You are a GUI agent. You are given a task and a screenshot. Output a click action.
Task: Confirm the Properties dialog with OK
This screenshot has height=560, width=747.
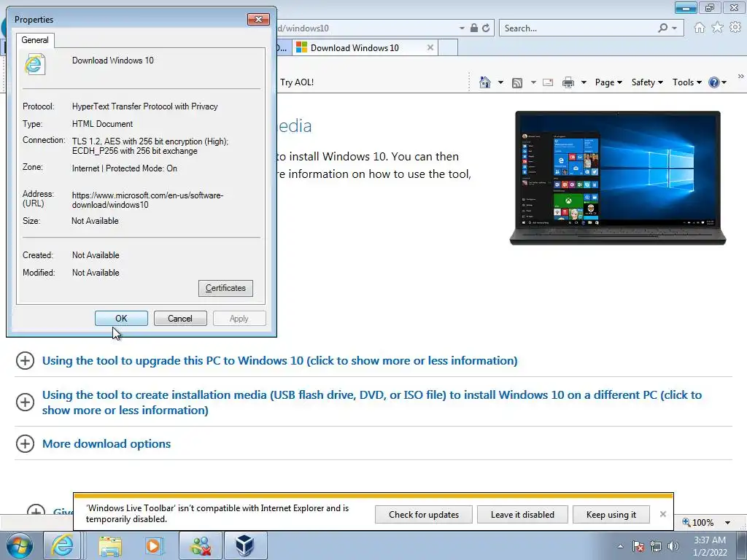pyautogui.click(x=121, y=319)
